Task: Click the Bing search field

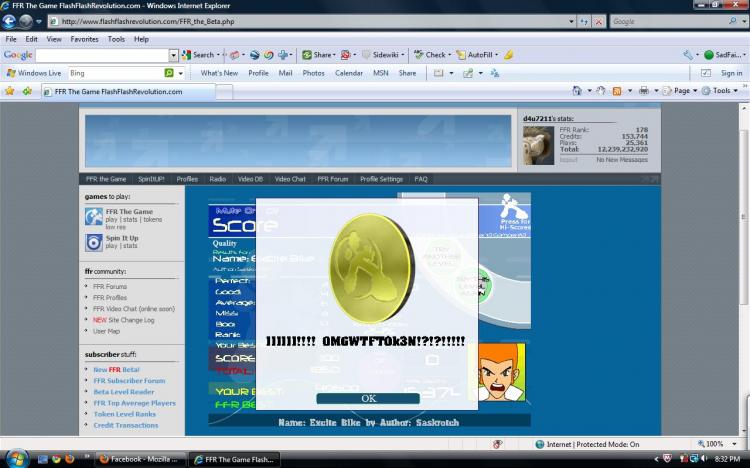Action: 116,73
